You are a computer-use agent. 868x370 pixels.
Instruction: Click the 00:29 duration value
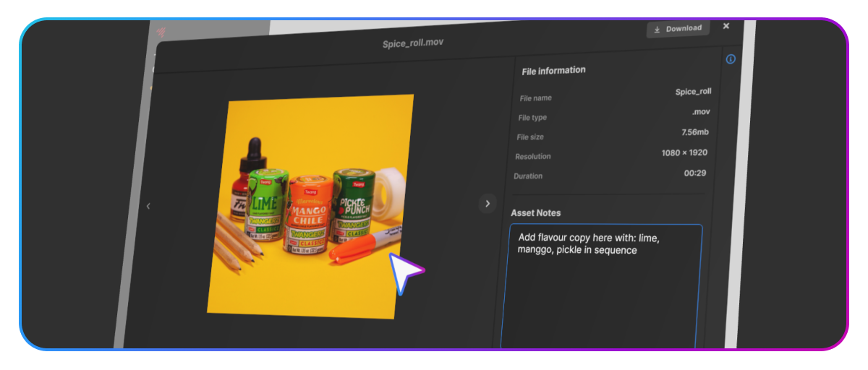(694, 173)
